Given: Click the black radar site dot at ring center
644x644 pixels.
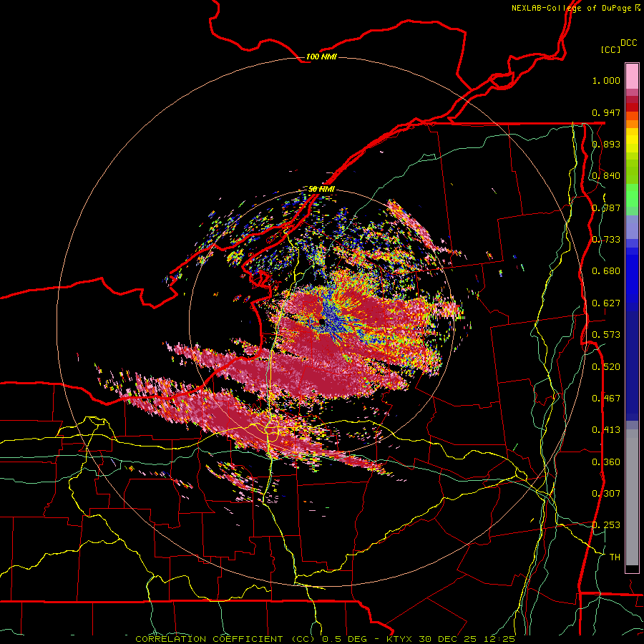Looking at the screenshot, I should (x=321, y=322).
